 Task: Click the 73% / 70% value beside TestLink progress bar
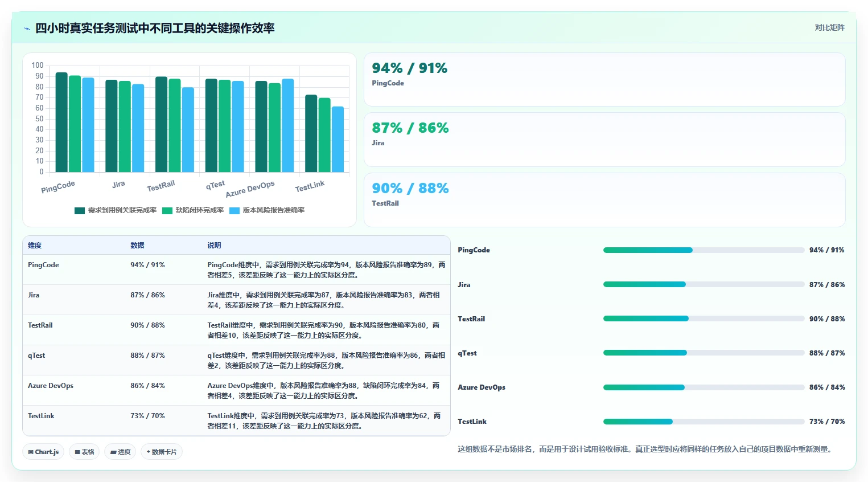pyautogui.click(x=827, y=422)
